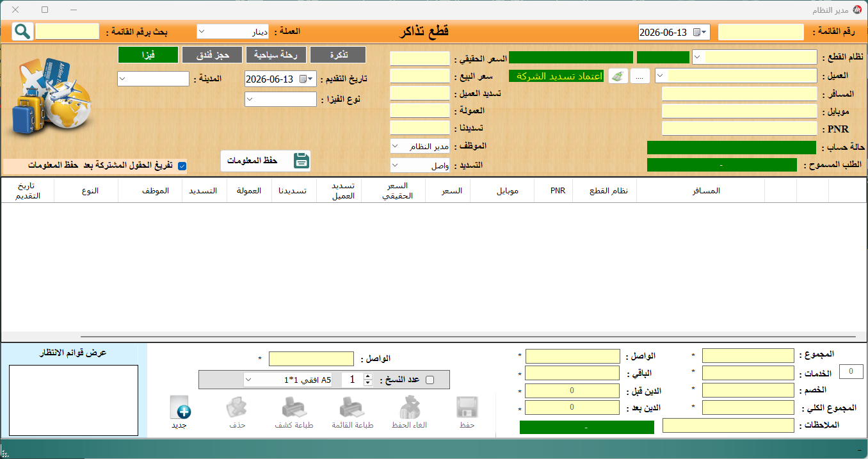Click the طباعة كشف printer icon
Viewport: 868px width, 459px height.
(x=294, y=408)
